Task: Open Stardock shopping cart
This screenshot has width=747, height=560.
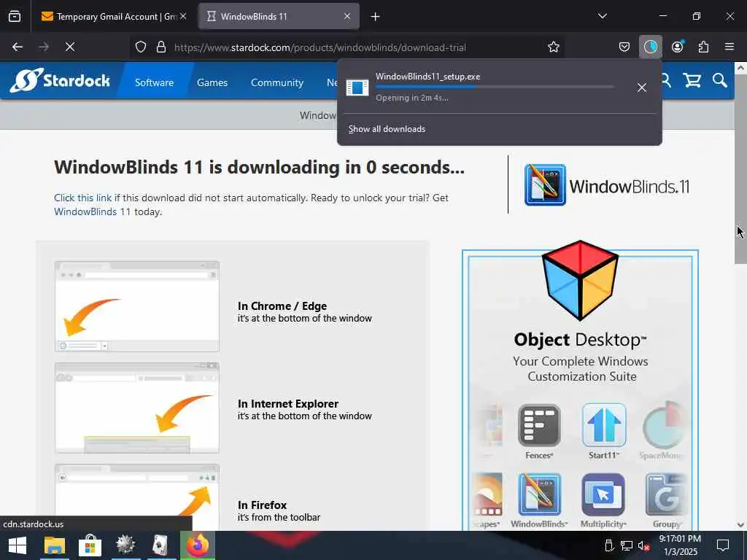Action: pos(692,80)
